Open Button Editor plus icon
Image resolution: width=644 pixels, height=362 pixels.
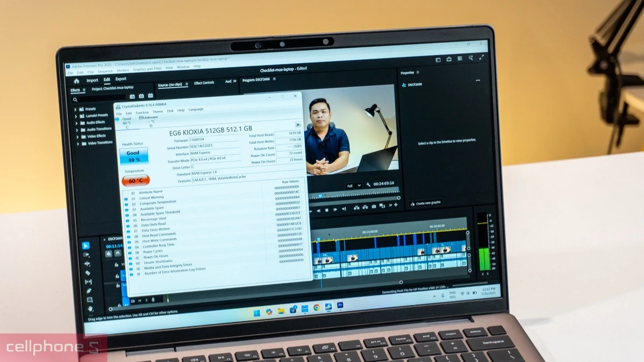point(396,205)
